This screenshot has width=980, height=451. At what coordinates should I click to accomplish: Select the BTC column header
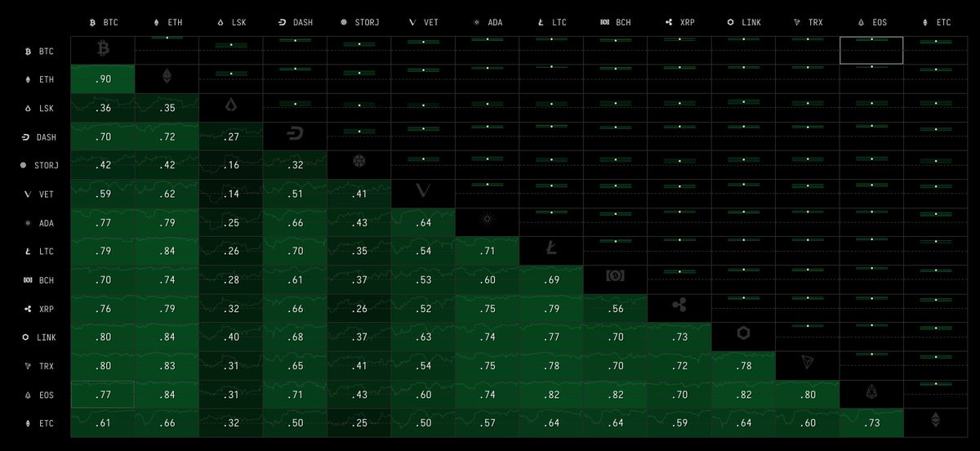coord(104,22)
